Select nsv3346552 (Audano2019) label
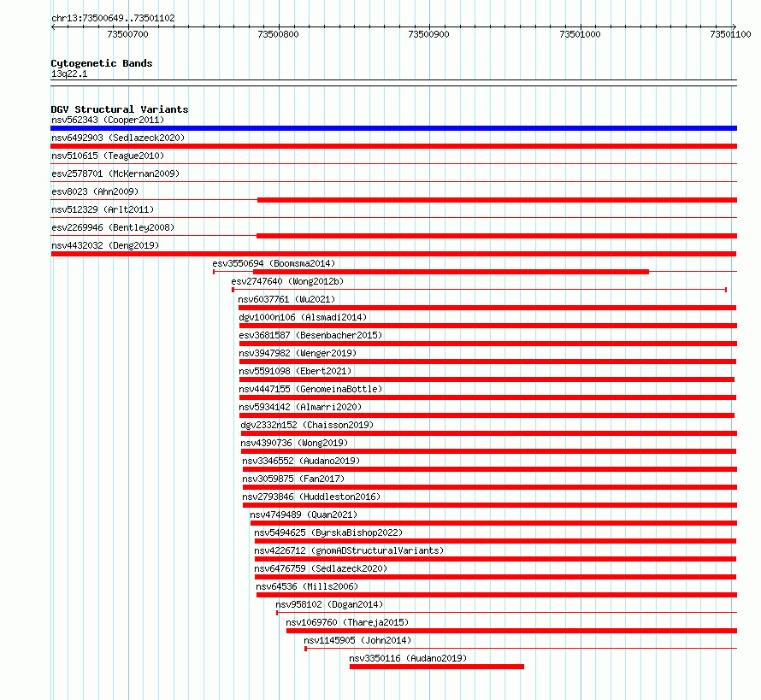Screen dimensions: 761x700 tap(301, 461)
